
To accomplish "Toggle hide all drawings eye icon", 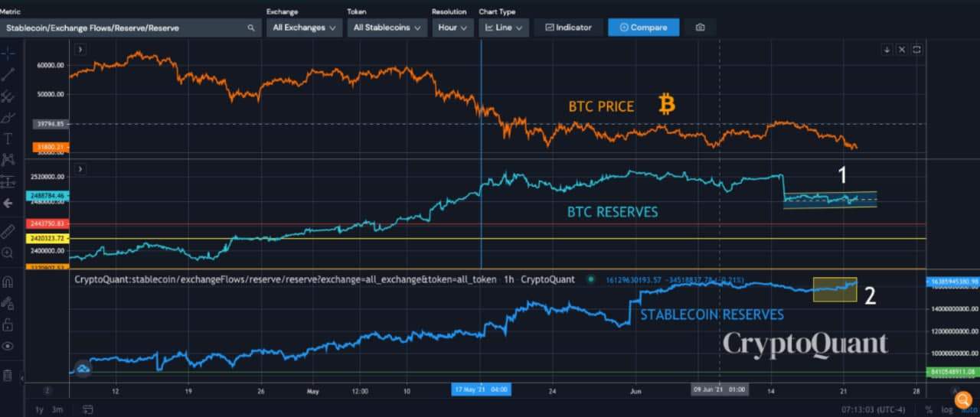I will point(8,346).
